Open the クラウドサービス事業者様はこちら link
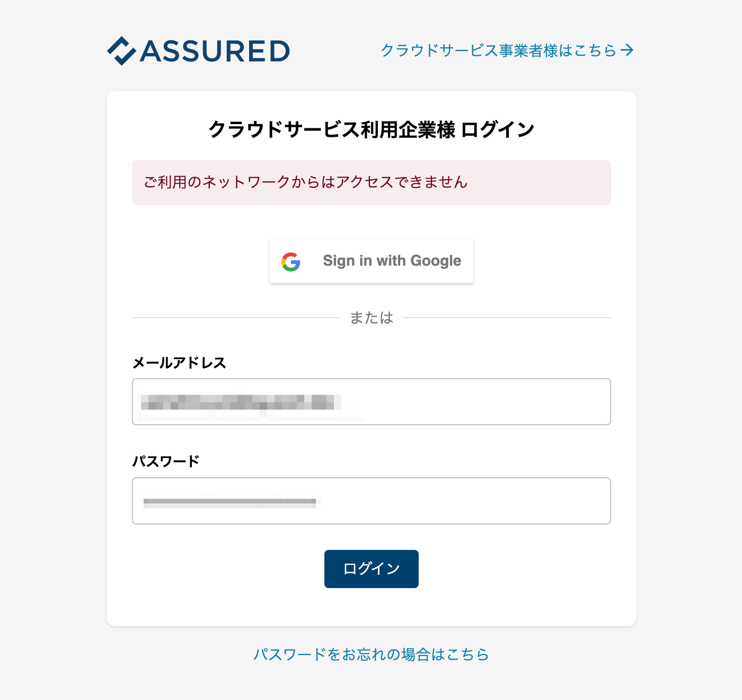 tap(499, 50)
